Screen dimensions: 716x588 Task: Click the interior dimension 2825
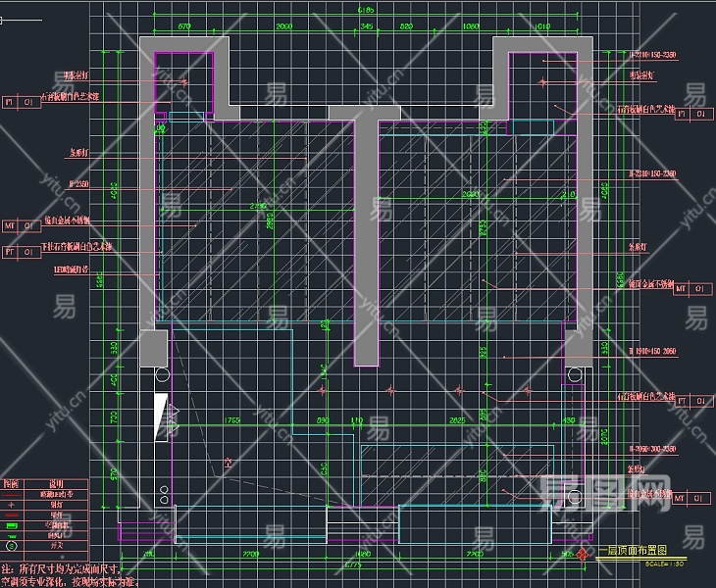click(x=457, y=420)
